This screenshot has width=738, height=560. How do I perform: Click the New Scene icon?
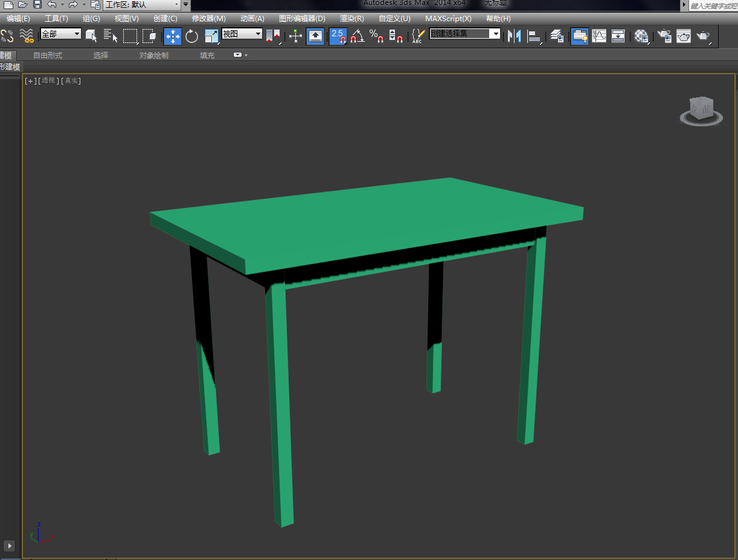[x=8, y=4]
